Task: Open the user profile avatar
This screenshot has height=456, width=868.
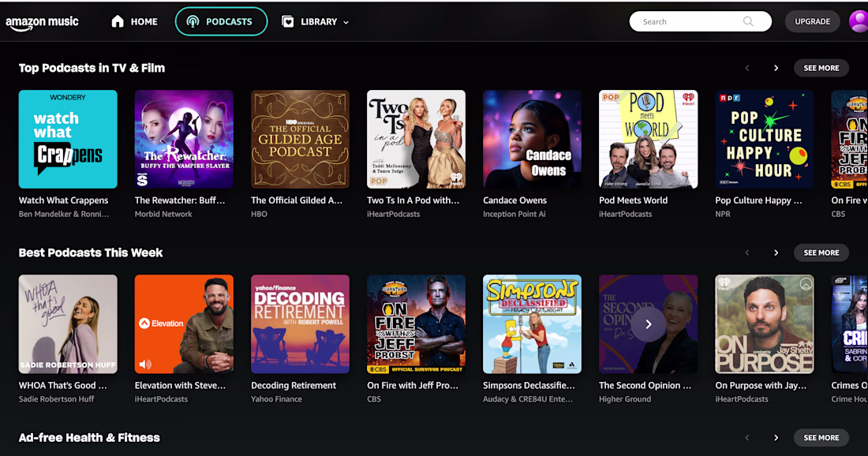Action: [x=859, y=21]
